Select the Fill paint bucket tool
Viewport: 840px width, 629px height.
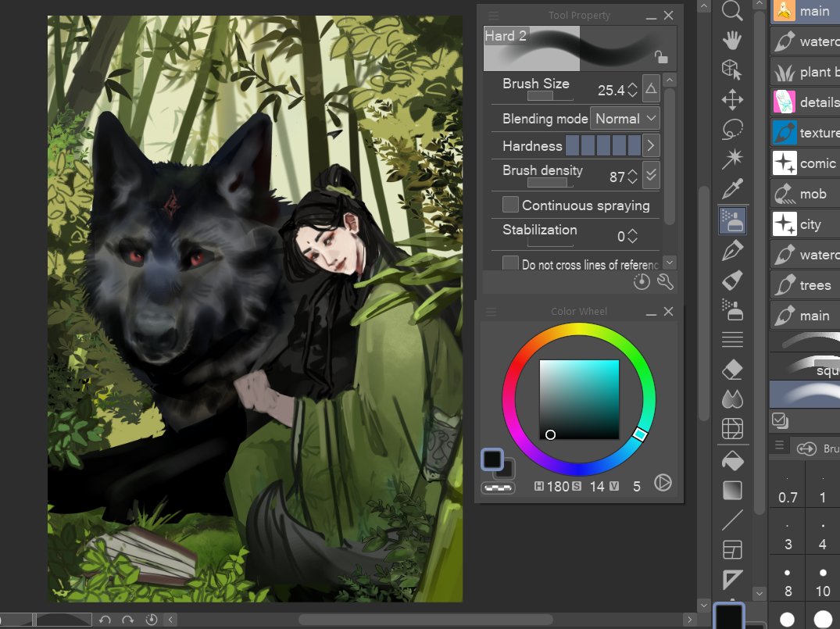(732, 461)
